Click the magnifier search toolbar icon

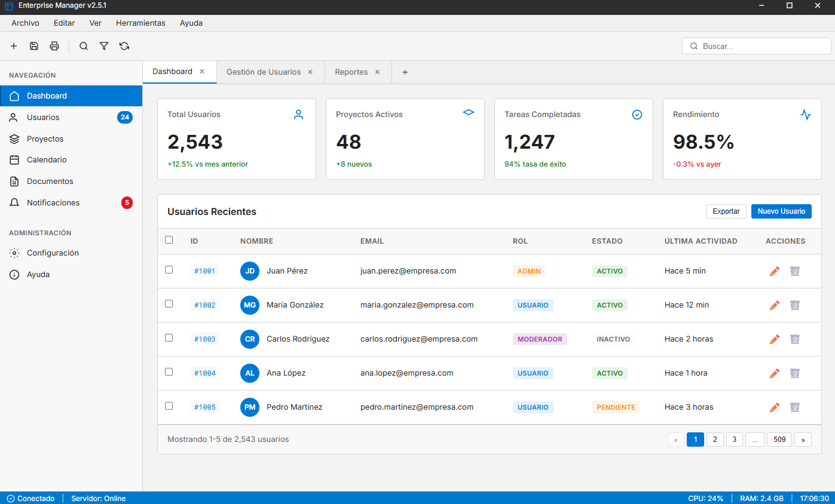coord(84,46)
